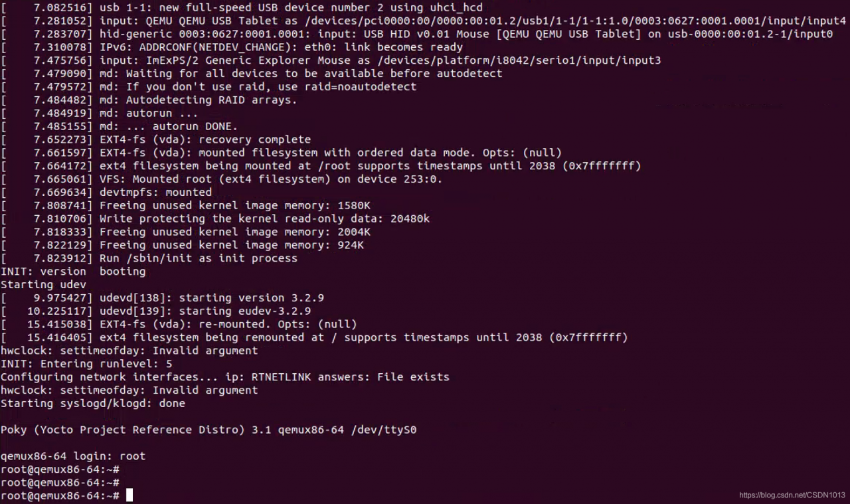
Task: Click the 'Freeing unused kernel image memory: 1580K' line
Action: [x=234, y=205]
